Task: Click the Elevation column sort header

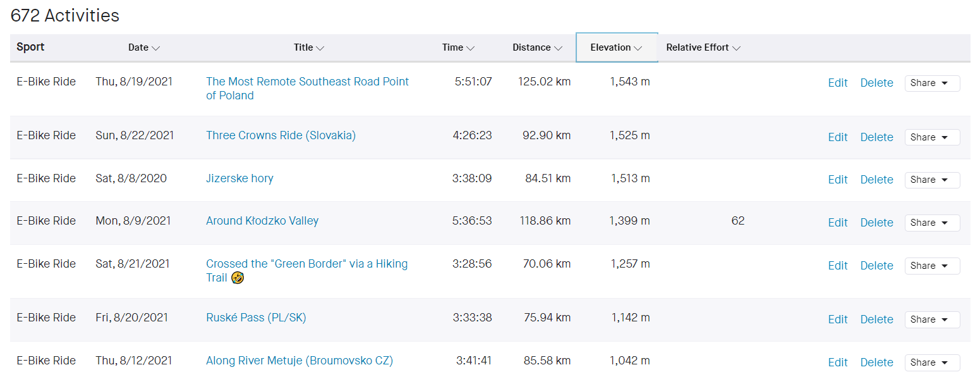Action: pyautogui.click(x=616, y=47)
